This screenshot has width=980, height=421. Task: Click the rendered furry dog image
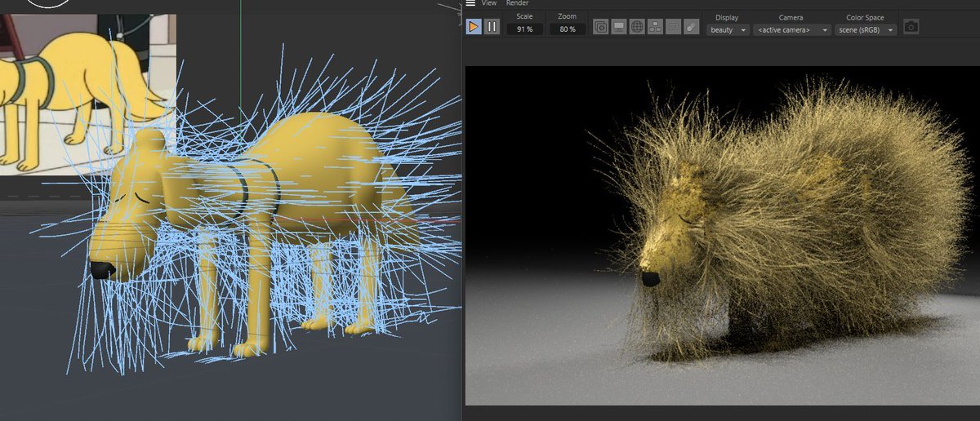(x=721, y=234)
